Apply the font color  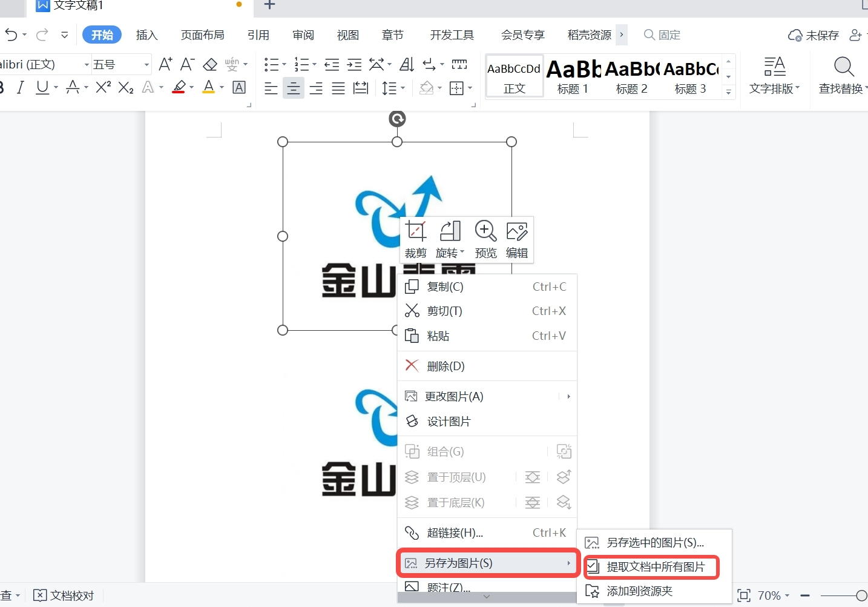(x=209, y=88)
